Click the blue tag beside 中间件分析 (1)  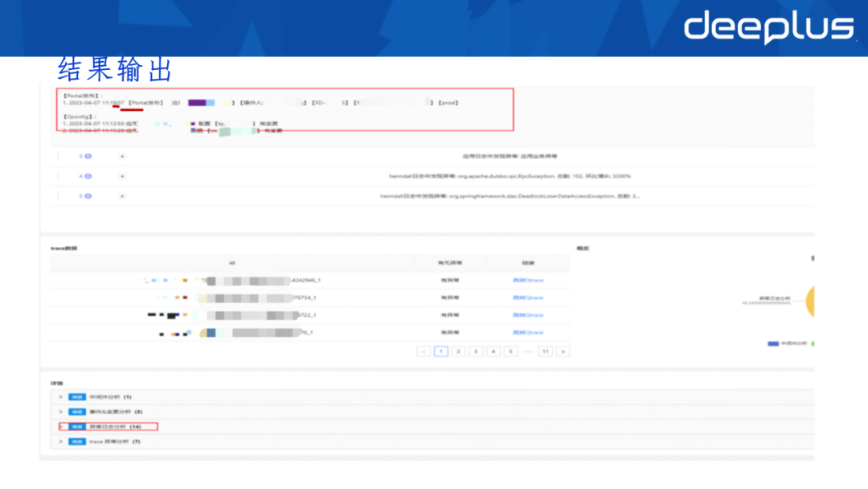(77, 397)
